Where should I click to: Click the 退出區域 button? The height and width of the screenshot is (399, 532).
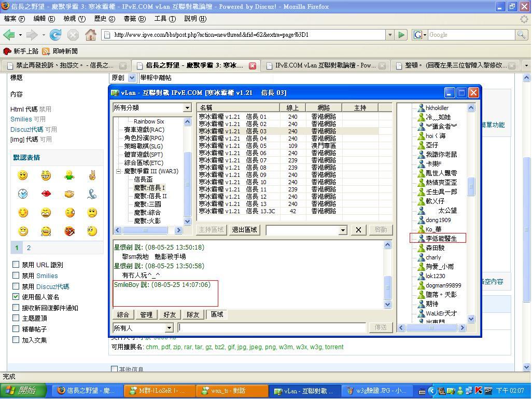(x=245, y=230)
